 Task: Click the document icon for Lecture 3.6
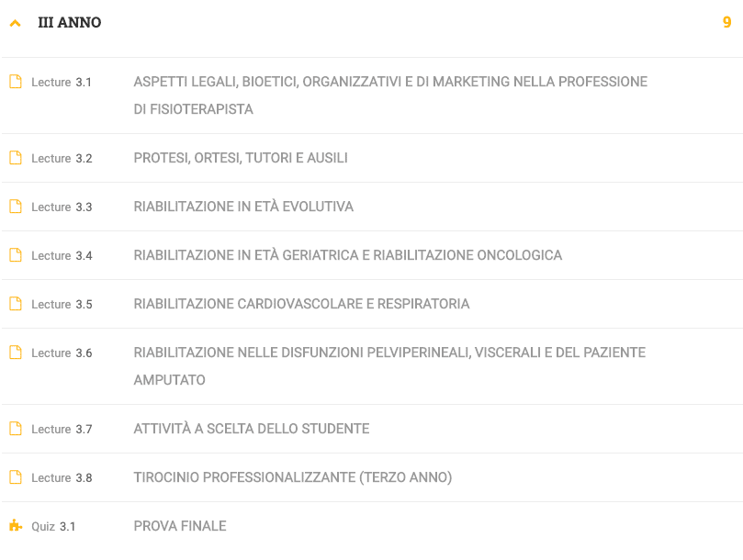[16, 353]
